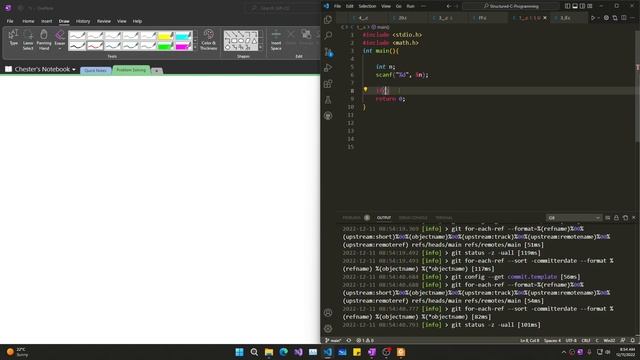Switch to OneNote Home tab
This screenshot has height=360, width=640.
28,21
